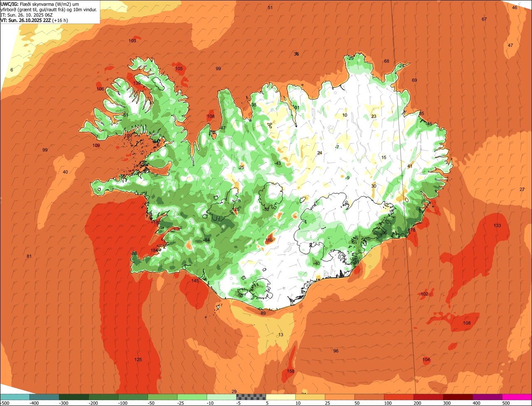Click the legend swatch between -400 and -300

(44, 397)
